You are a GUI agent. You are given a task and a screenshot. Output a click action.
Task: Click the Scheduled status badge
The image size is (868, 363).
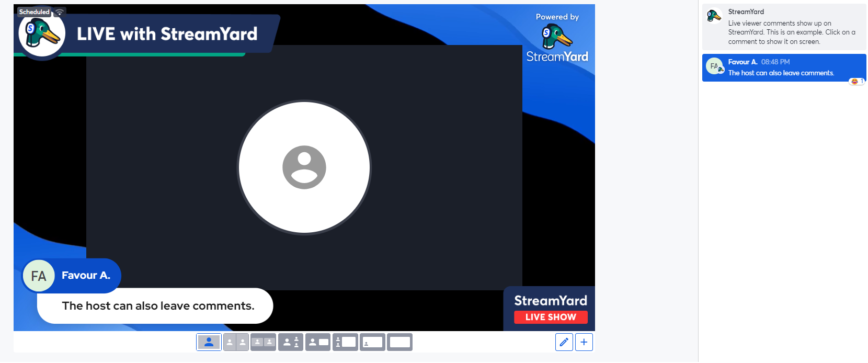tap(34, 12)
